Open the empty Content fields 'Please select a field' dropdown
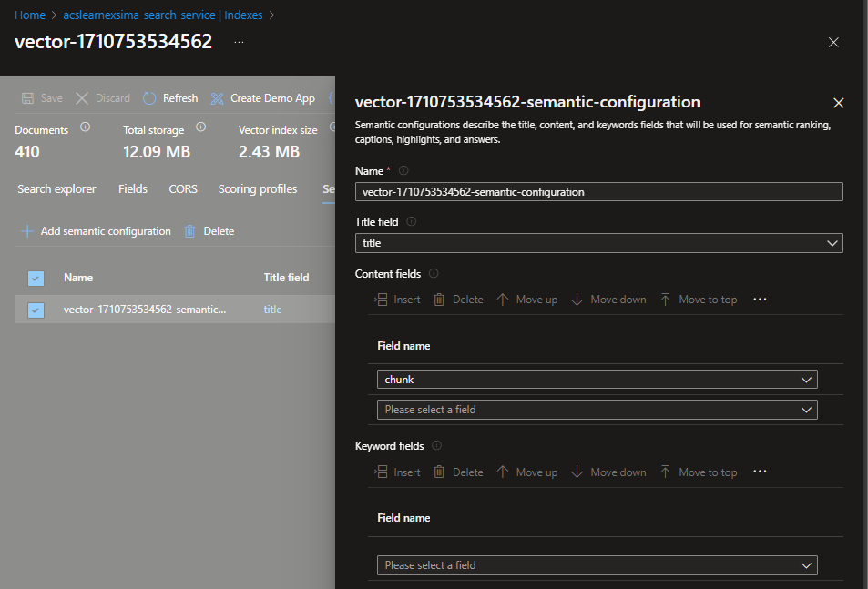This screenshot has width=868, height=589. tap(597, 410)
